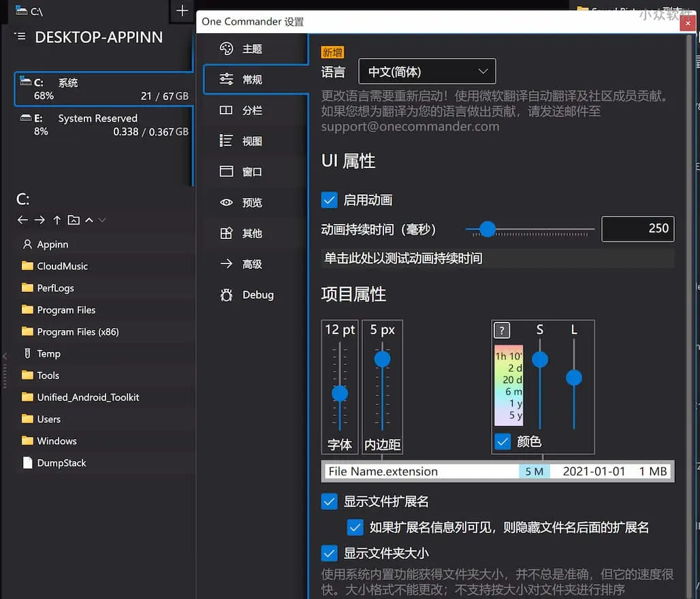Screen dimensions: 700x599
Task: Click the forward navigation arrow
Action: click(39, 220)
